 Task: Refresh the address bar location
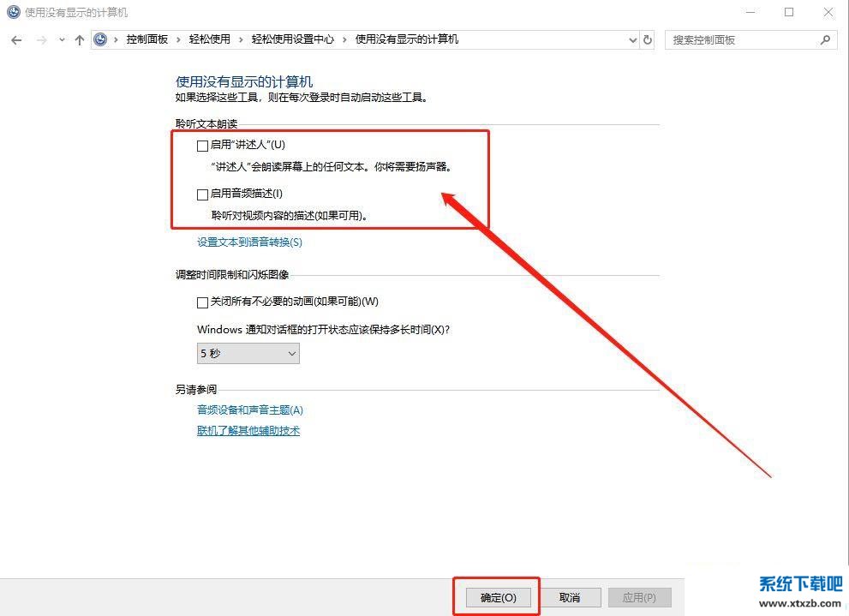point(648,39)
